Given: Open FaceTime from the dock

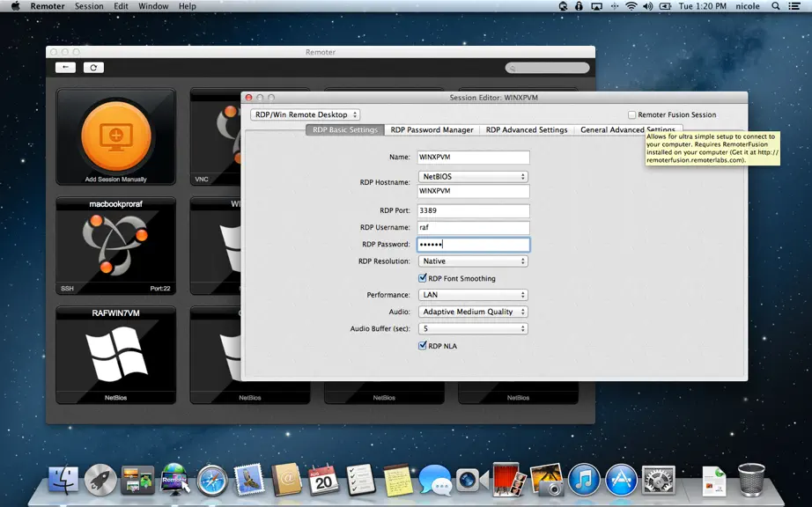Looking at the screenshot, I should (472, 480).
